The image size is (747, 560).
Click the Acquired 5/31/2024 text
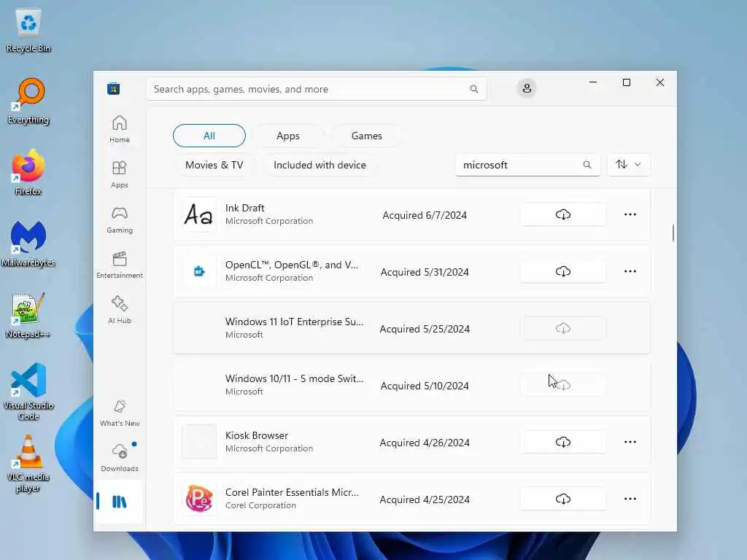point(425,272)
